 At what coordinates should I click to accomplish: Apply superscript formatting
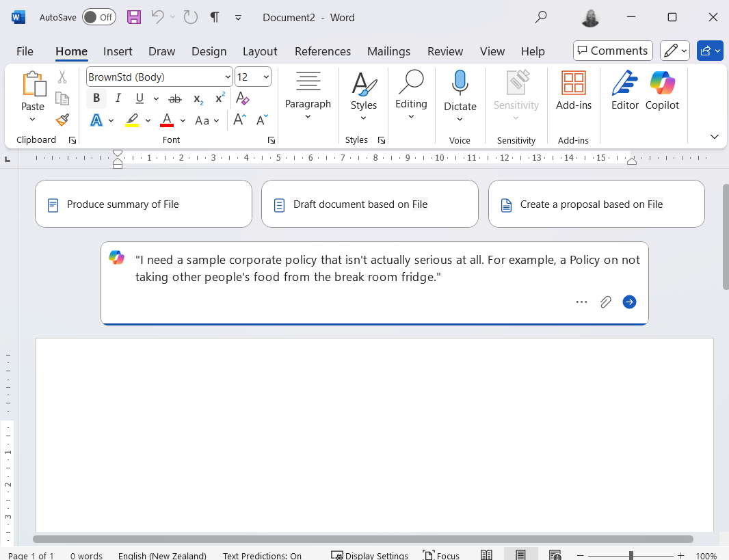coord(220,98)
